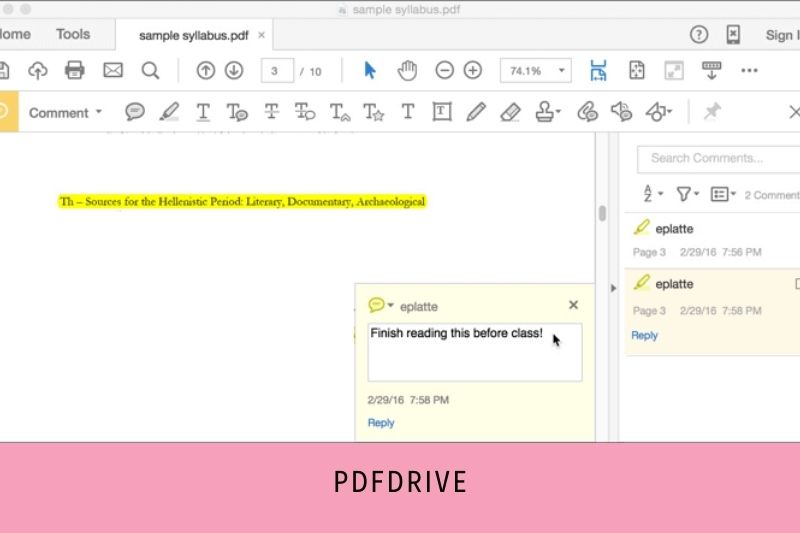Open the filter comments funnel dropdown
800x533 pixels.
tap(687, 194)
